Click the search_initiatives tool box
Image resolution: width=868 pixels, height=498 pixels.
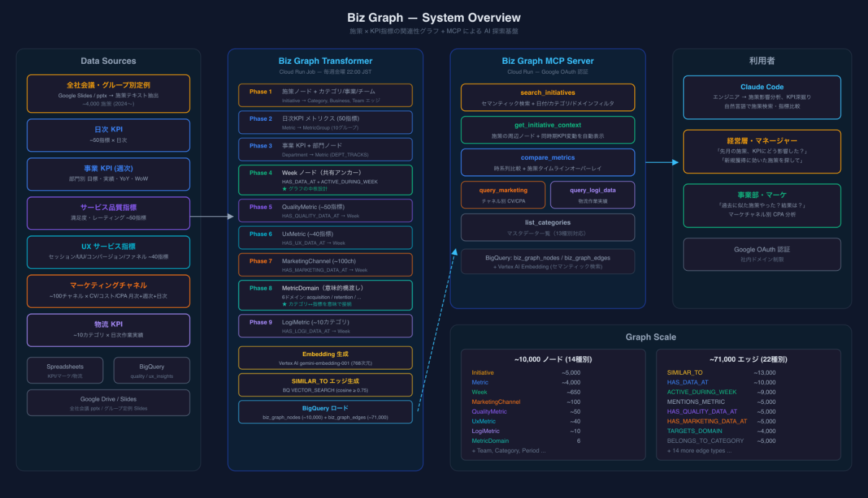(x=548, y=97)
